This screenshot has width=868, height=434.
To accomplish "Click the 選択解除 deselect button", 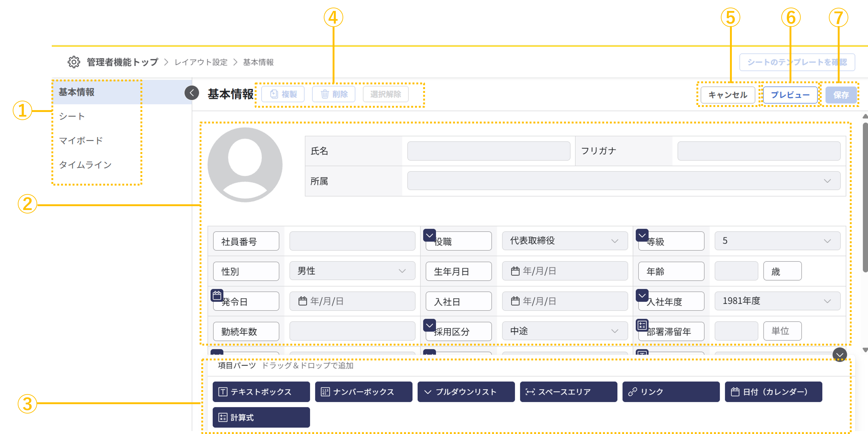I will 385,94.
